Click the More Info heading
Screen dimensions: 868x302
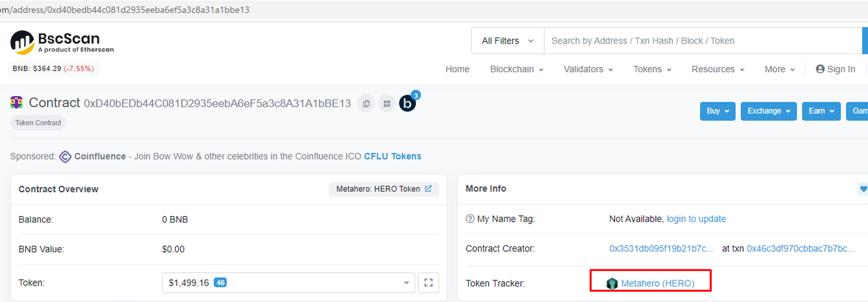486,189
